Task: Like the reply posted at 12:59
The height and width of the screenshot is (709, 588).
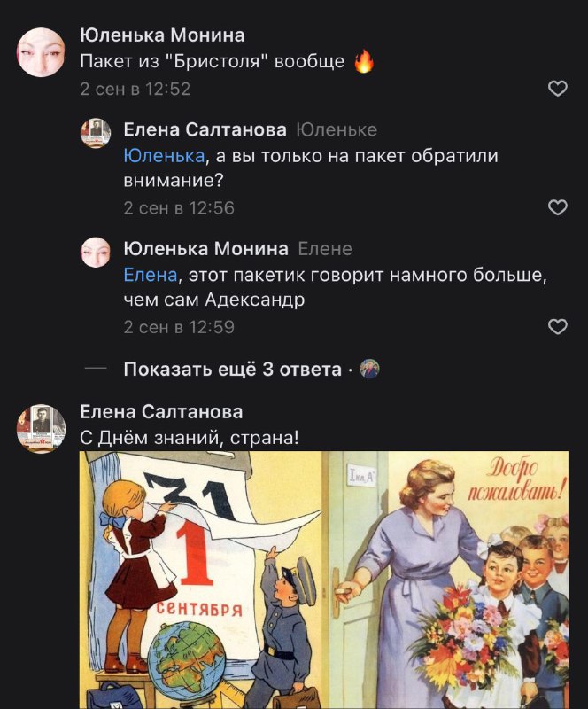Action: [557, 326]
